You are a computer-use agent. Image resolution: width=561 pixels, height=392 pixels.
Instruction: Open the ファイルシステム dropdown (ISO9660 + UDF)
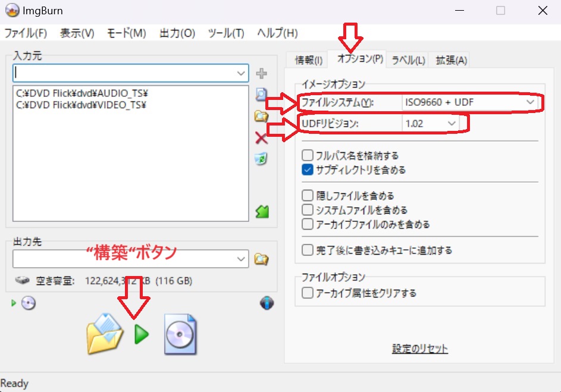click(470, 103)
